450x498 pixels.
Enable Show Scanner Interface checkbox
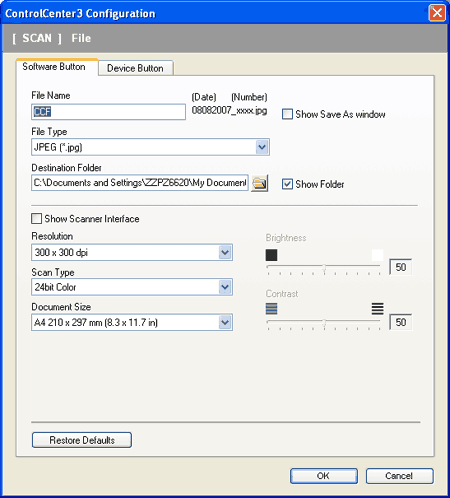point(36,219)
